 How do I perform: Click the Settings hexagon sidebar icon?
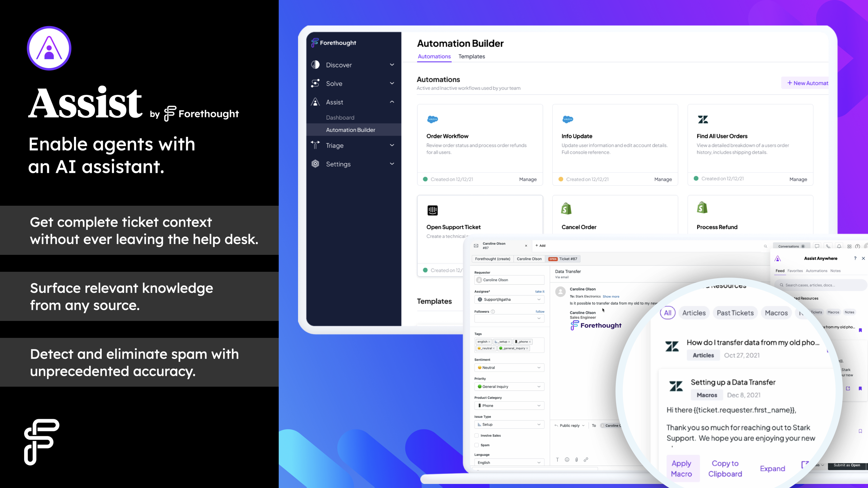315,164
